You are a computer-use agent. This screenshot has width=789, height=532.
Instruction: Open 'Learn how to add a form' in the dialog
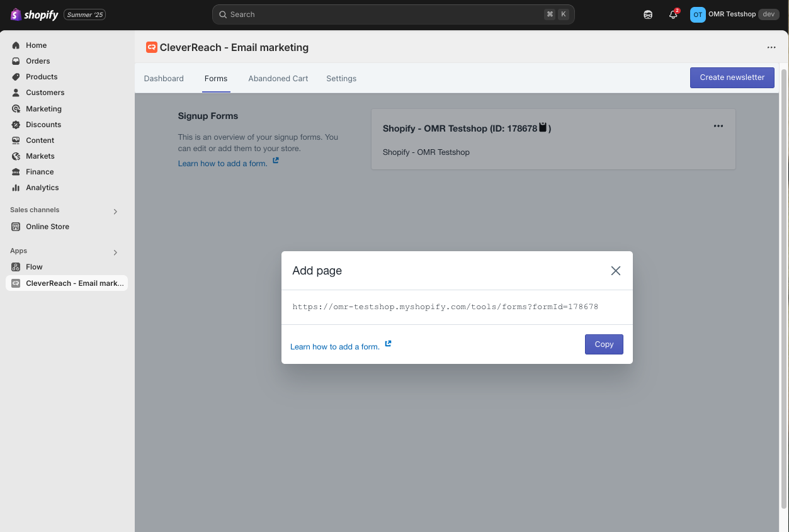[335, 347]
